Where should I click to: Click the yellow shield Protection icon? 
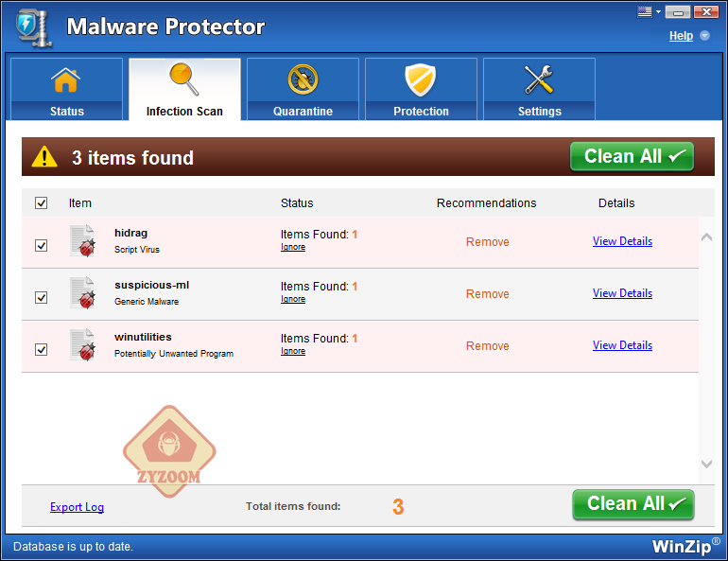click(421, 79)
